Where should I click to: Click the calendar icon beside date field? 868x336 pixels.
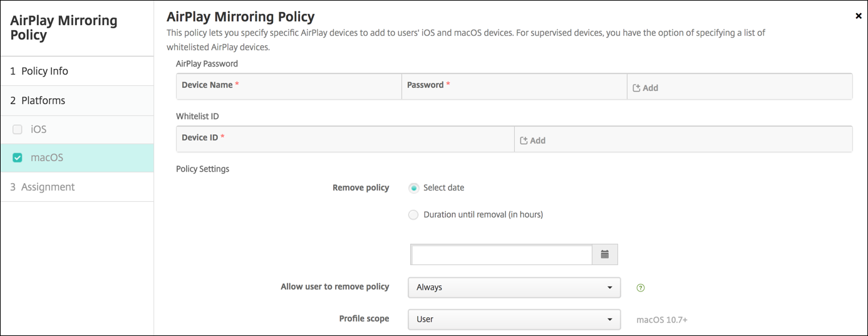coord(605,255)
